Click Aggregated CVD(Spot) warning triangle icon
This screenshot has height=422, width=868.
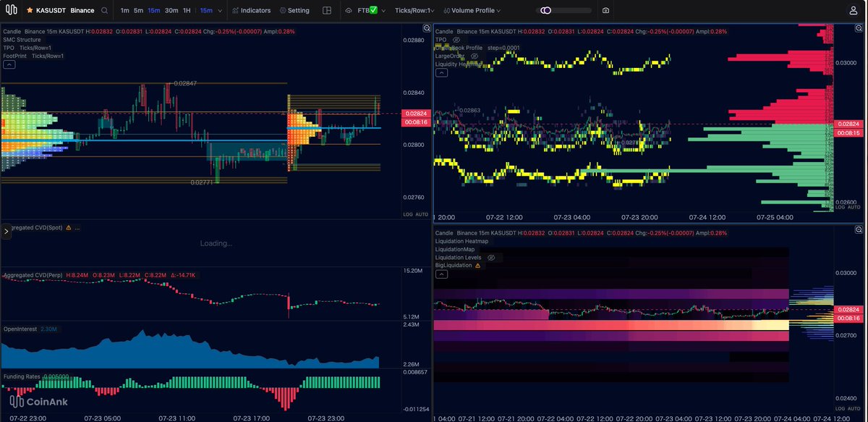(68, 227)
